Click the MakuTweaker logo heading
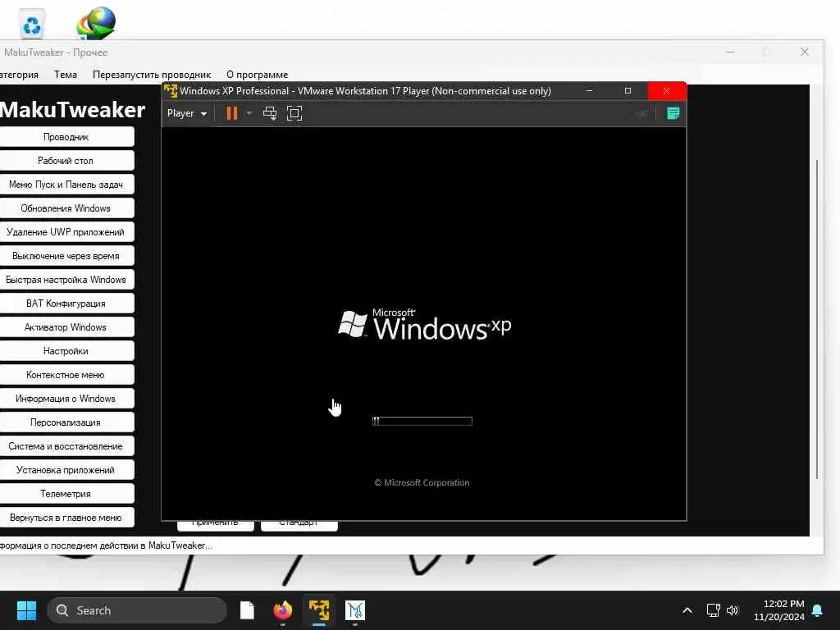Image resolution: width=840 pixels, height=630 pixels. pyautogui.click(x=72, y=110)
